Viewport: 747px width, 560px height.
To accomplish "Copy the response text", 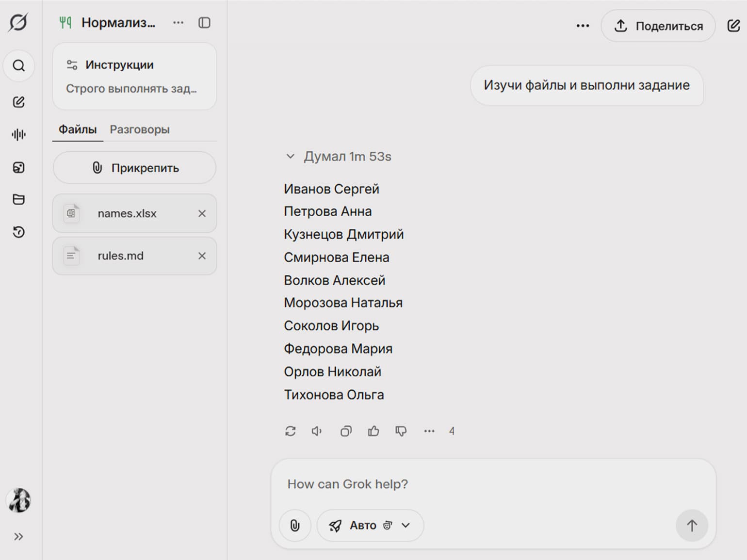I will click(346, 431).
